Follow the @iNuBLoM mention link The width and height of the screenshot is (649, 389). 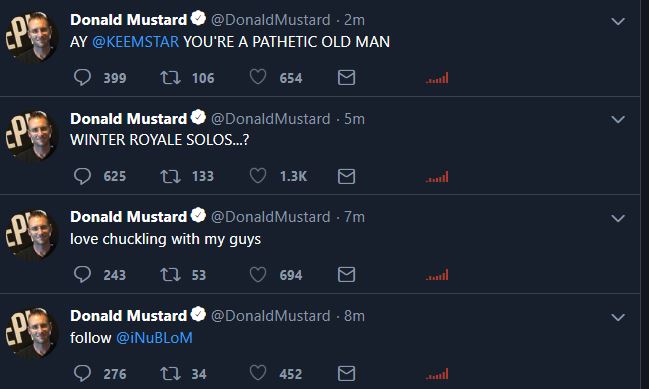[x=154, y=338]
